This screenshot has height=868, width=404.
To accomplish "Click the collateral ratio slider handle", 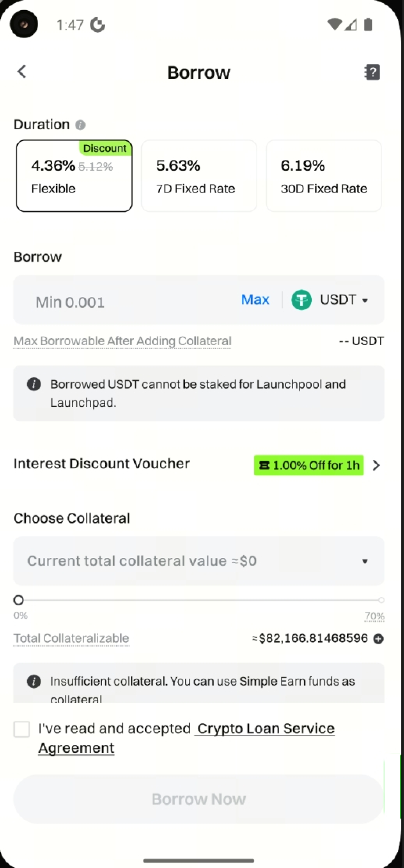I will (19, 600).
